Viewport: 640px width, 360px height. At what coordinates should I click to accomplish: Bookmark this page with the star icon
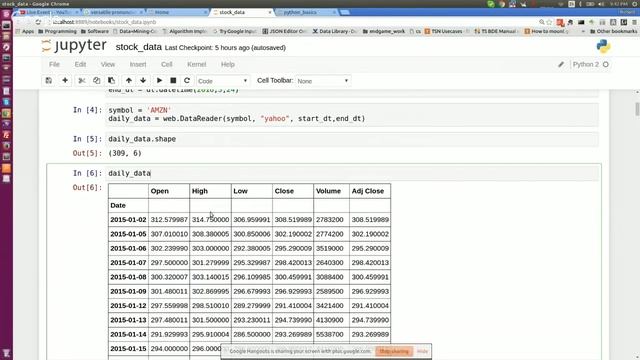tap(549, 22)
